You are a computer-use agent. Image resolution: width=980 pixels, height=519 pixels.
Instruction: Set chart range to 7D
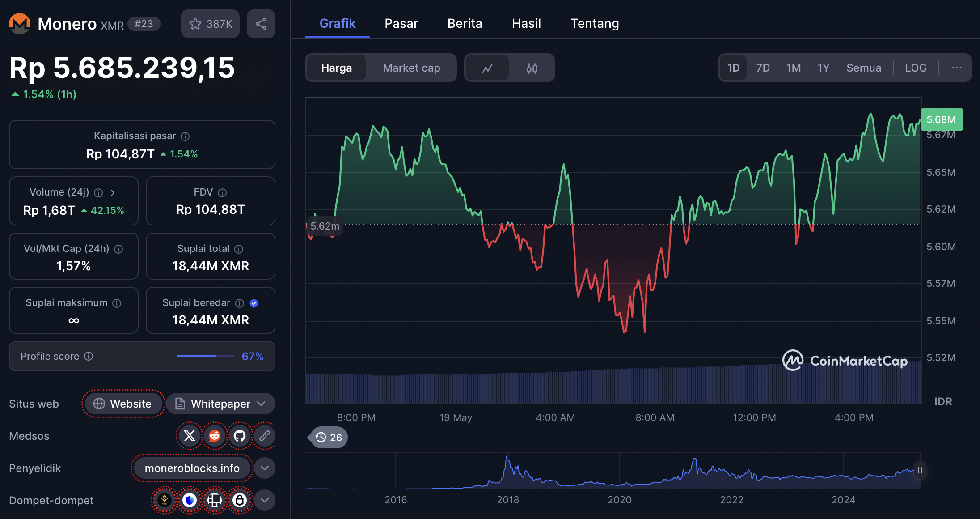tap(763, 68)
